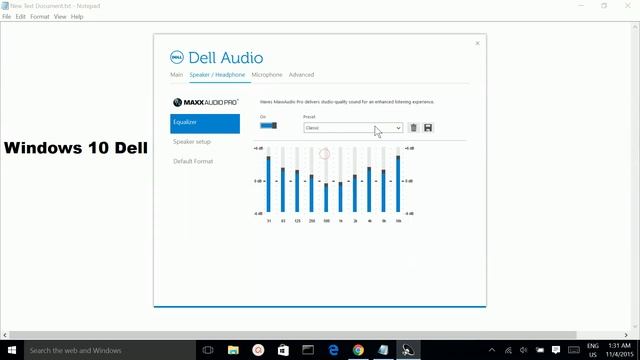
Task: Open File Explorer from the taskbar
Action: [233, 350]
